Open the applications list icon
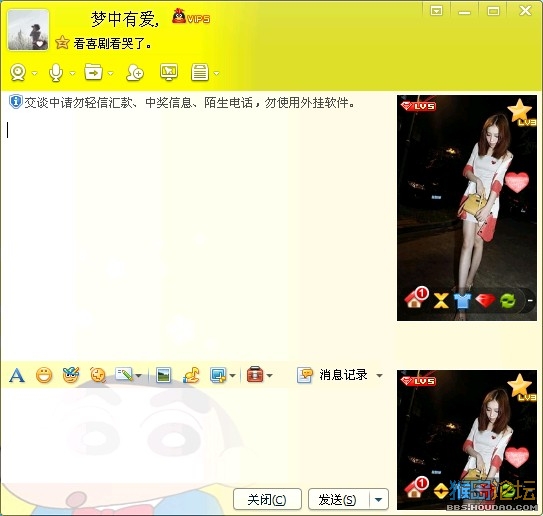Image resolution: width=543 pixels, height=516 pixels. click(x=200, y=72)
